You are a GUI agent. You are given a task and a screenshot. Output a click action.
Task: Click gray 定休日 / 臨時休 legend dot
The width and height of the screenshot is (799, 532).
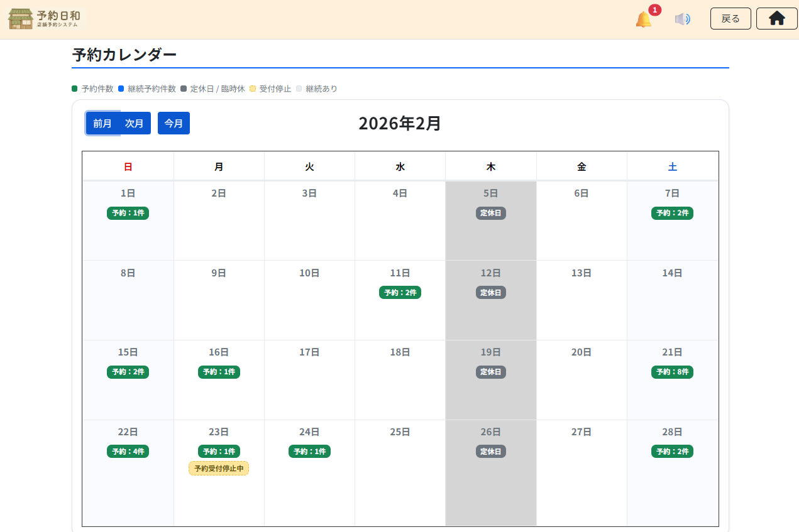point(184,89)
